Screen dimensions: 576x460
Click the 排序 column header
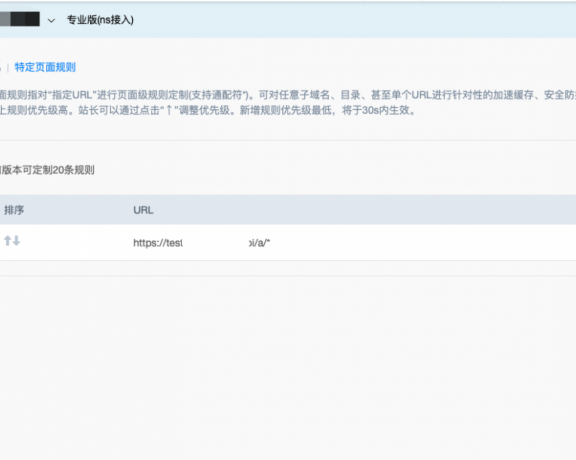coord(14,210)
